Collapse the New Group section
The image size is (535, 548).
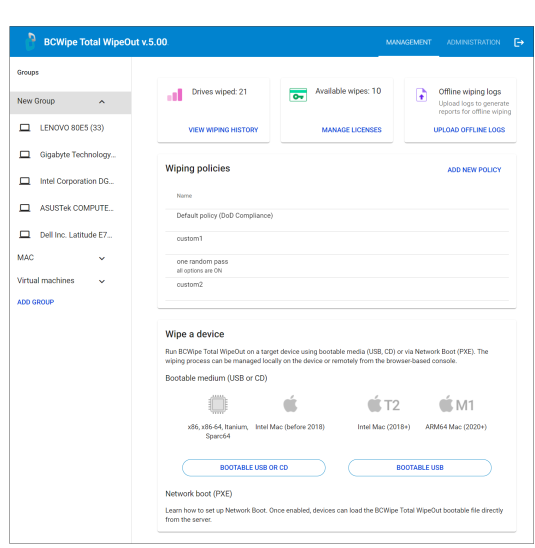(x=102, y=102)
